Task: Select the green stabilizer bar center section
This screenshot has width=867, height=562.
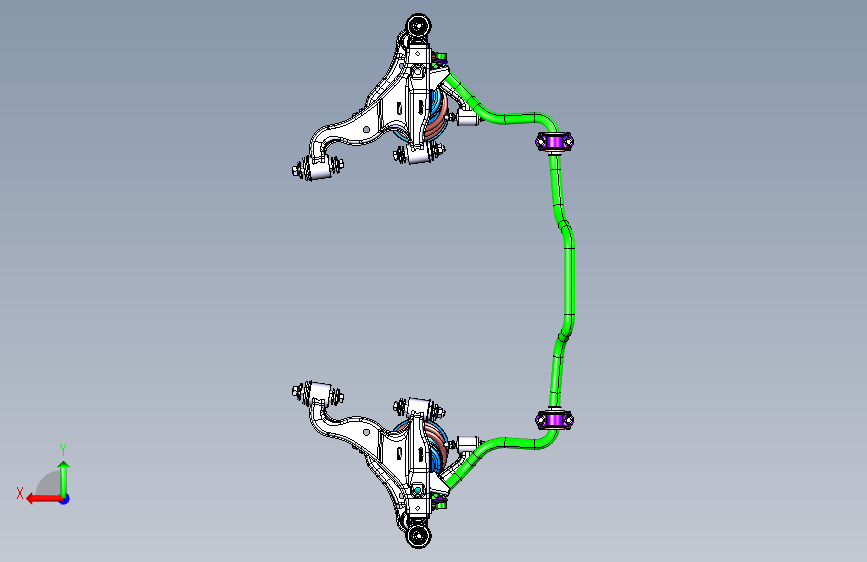Action: click(x=569, y=282)
